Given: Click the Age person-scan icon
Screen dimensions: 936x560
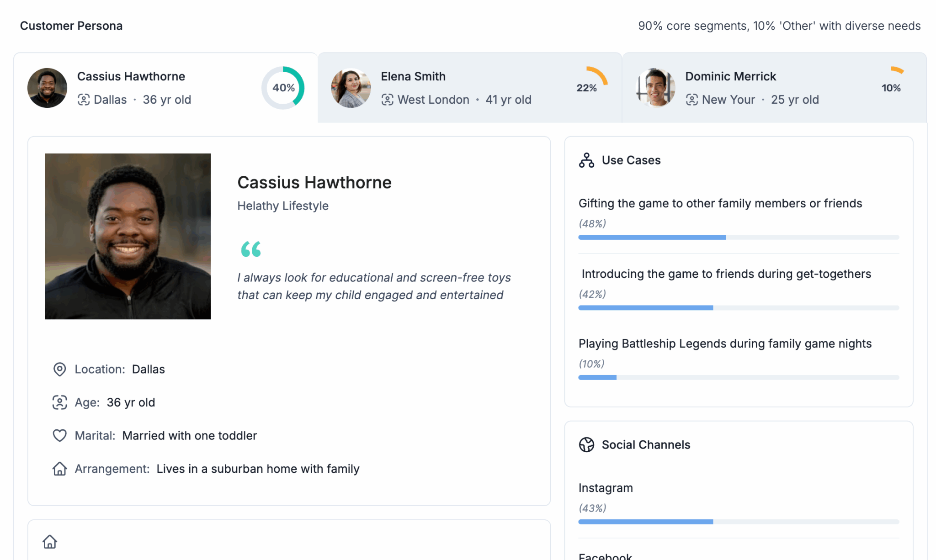Looking at the screenshot, I should click(x=59, y=402).
